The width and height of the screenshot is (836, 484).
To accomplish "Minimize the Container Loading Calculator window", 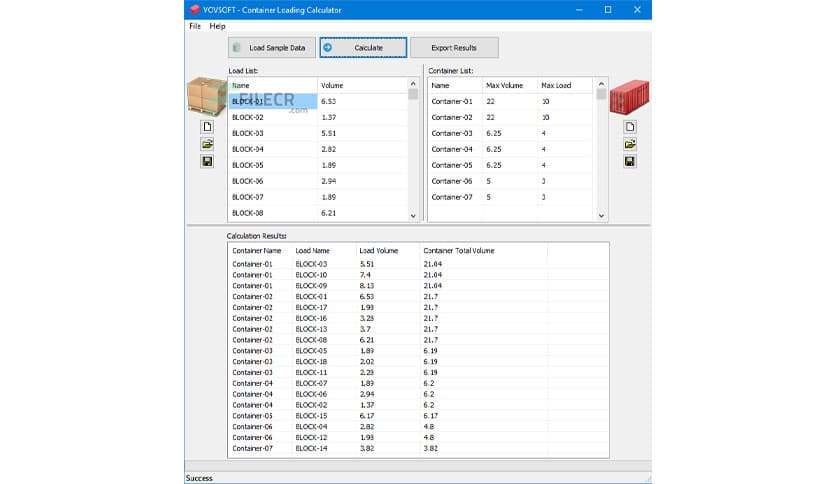I will [579, 10].
